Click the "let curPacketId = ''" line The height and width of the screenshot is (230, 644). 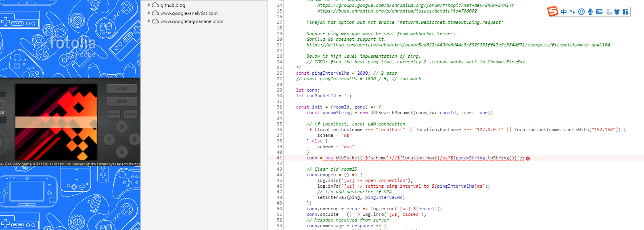tap(324, 96)
